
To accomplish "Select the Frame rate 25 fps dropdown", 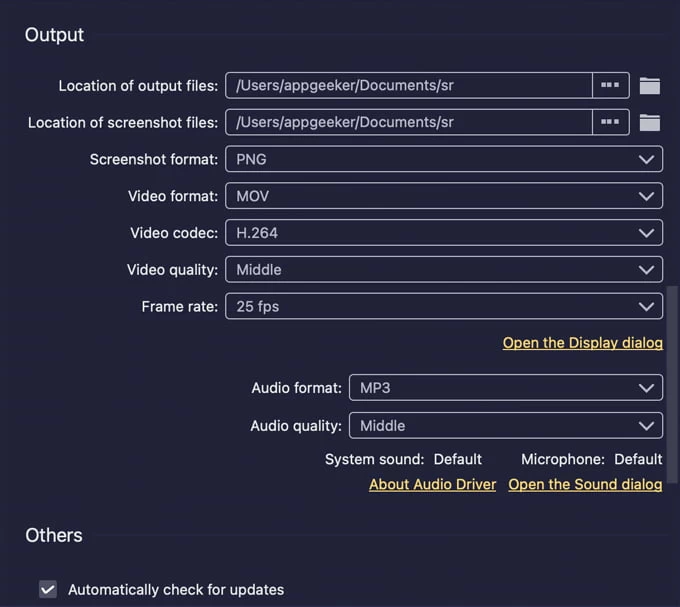I will point(443,307).
